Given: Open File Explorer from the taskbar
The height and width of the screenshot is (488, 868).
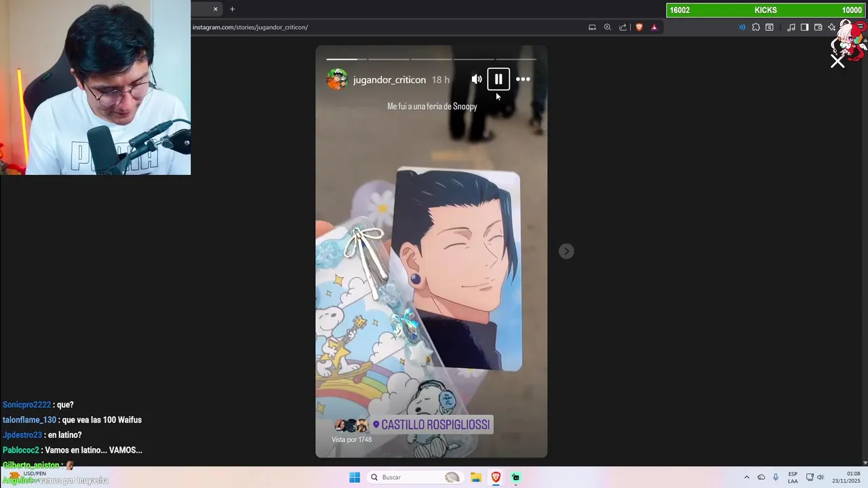Looking at the screenshot, I should tap(476, 477).
